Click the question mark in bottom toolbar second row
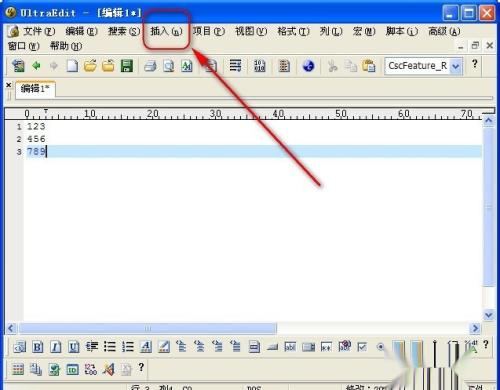 (141, 367)
